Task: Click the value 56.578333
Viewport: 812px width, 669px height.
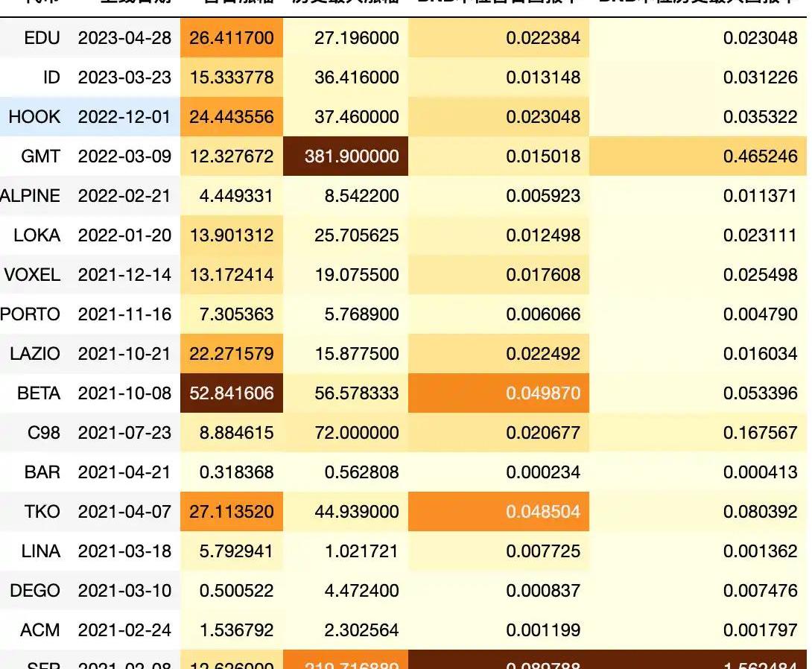Action: [357, 393]
